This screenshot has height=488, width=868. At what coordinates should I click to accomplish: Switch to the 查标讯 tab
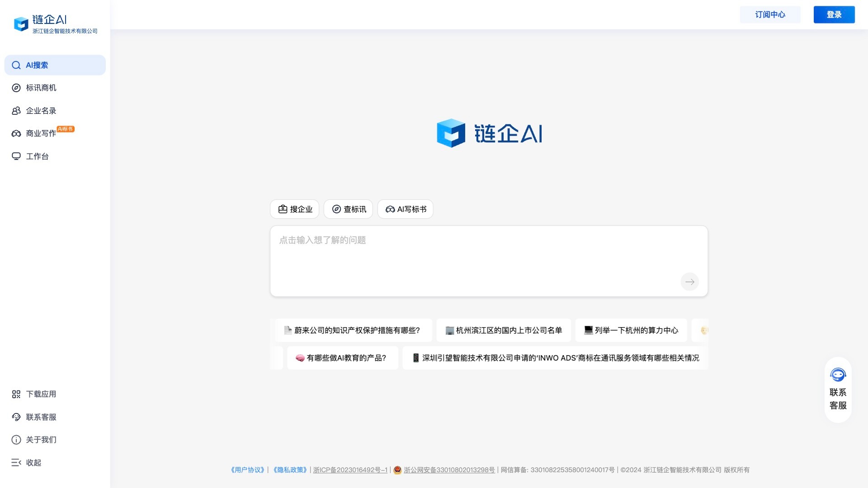(x=348, y=209)
